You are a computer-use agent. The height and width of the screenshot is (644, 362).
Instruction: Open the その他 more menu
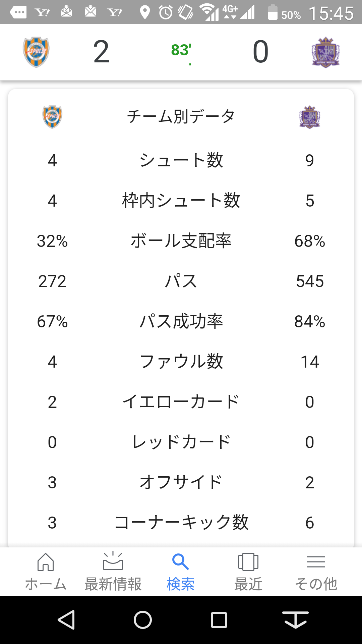(316, 572)
